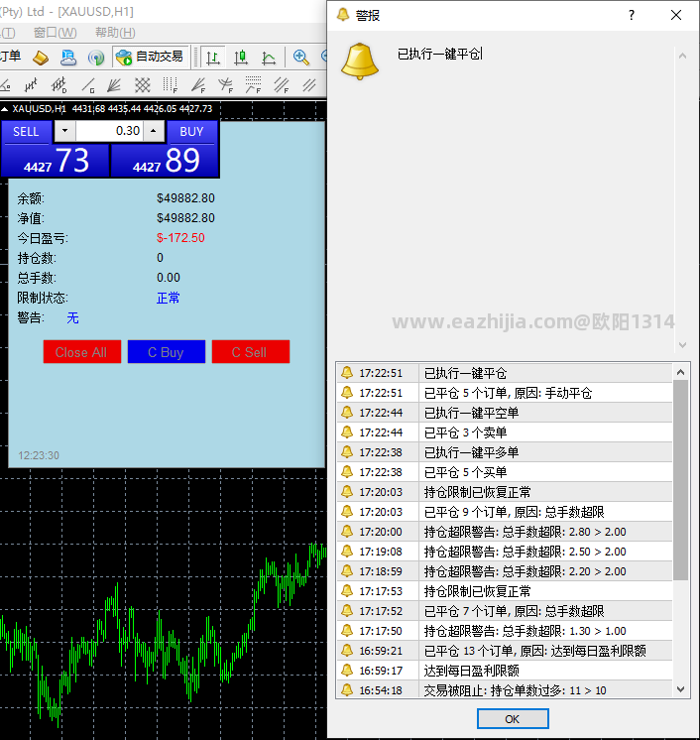Select the Gann fan tool

pos(114,85)
